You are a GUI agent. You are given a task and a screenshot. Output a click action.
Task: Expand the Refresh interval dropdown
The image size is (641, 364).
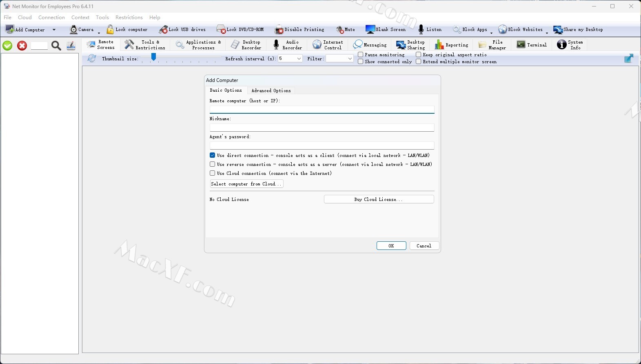click(x=299, y=59)
